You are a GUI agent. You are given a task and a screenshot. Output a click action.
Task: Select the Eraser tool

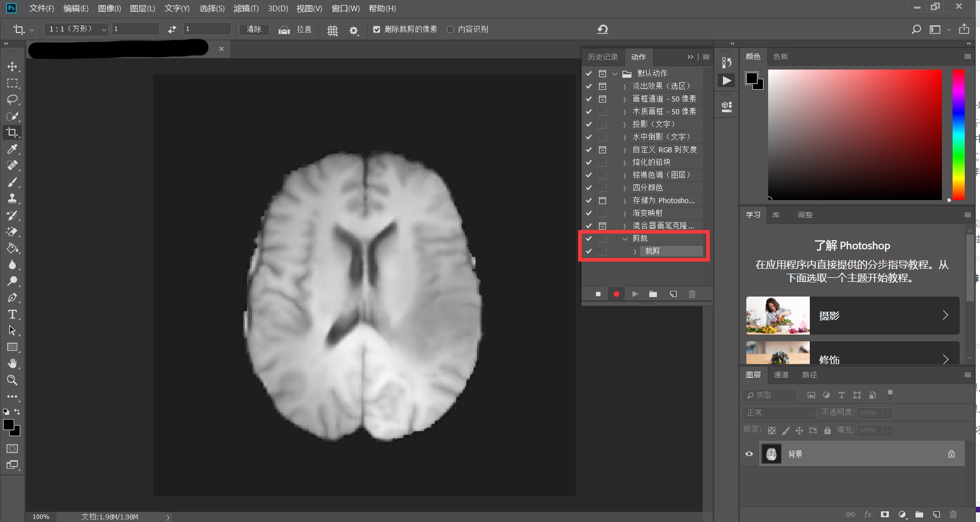(12, 232)
